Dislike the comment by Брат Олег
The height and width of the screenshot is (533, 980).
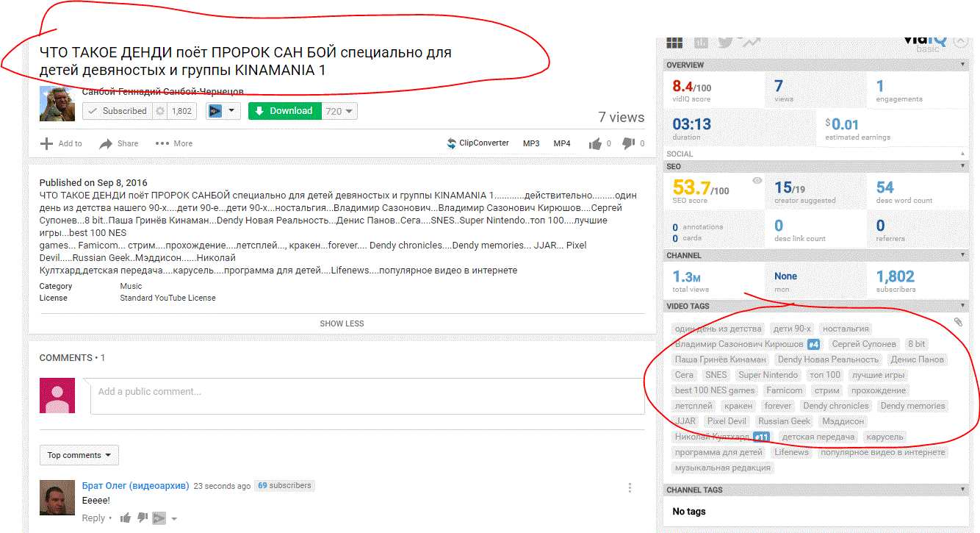tap(143, 518)
